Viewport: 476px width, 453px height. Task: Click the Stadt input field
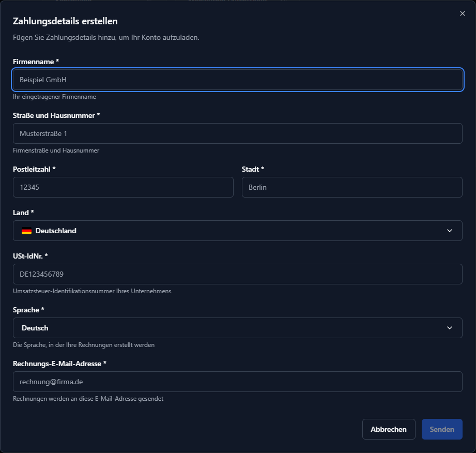pos(352,187)
